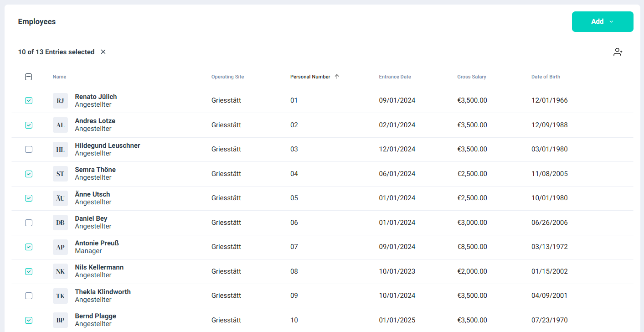Image resolution: width=644 pixels, height=332 pixels.
Task: Click Antonie Preuß's AP avatar
Action: pyautogui.click(x=60, y=247)
